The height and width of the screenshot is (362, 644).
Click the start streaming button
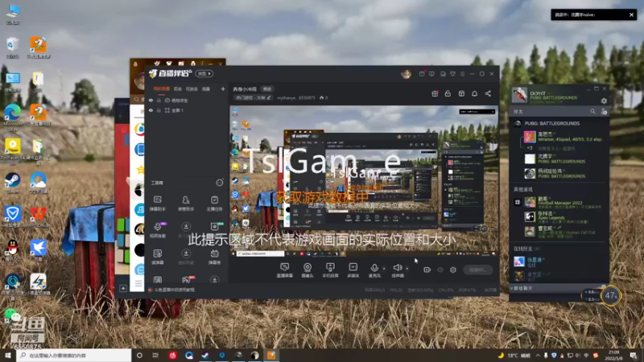(x=477, y=269)
